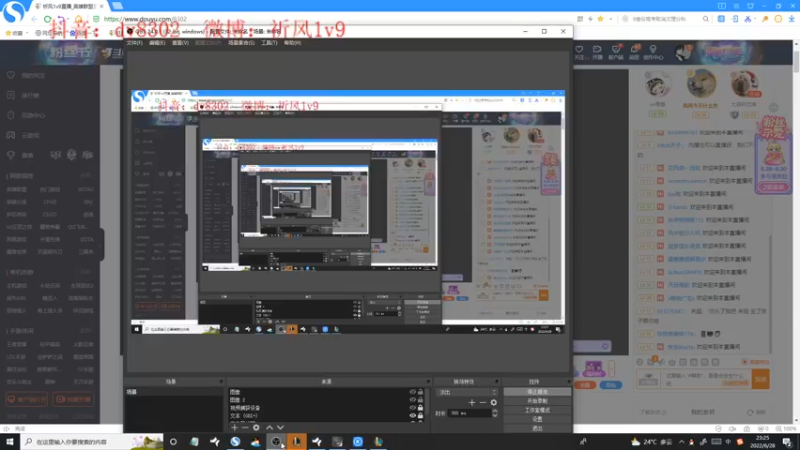Open the browser screenshot scissors tool
This screenshot has height=450, width=800.
pyautogui.click(x=748, y=19)
